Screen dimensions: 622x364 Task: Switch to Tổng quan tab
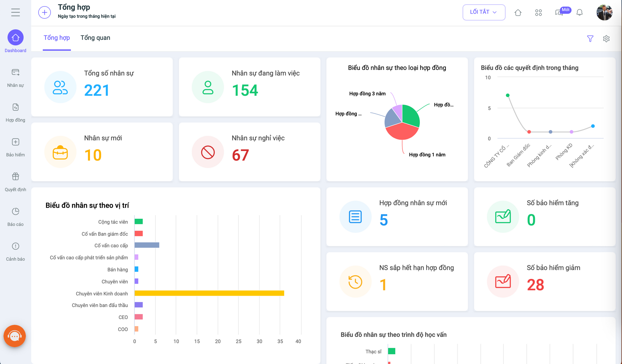click(x=95, y=38)
